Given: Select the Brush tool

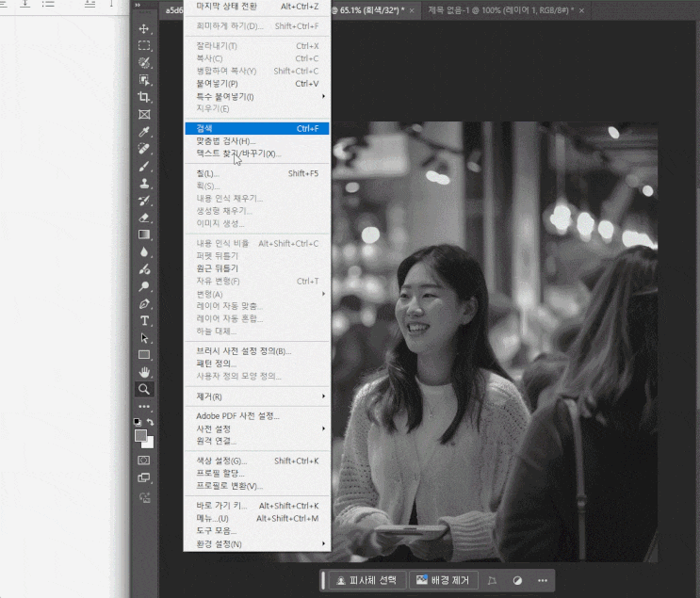Looking at the screenshot, I should point(144,166).
